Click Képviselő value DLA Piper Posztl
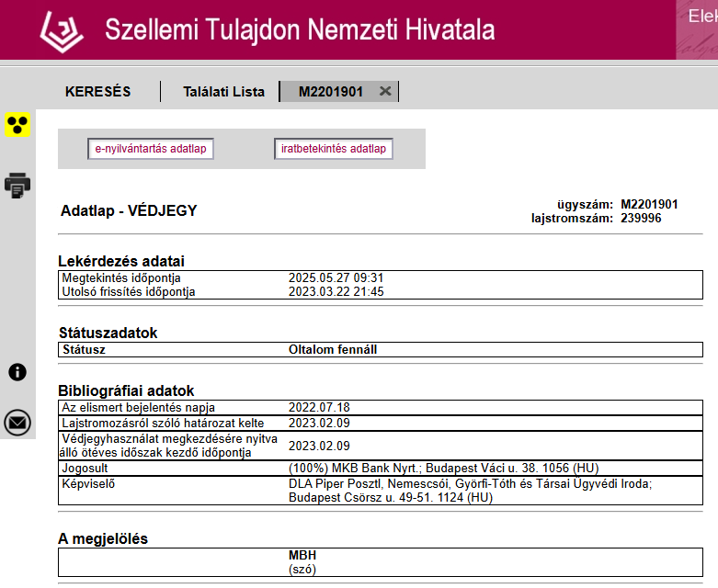718x588 pixels. click(471, 491)
